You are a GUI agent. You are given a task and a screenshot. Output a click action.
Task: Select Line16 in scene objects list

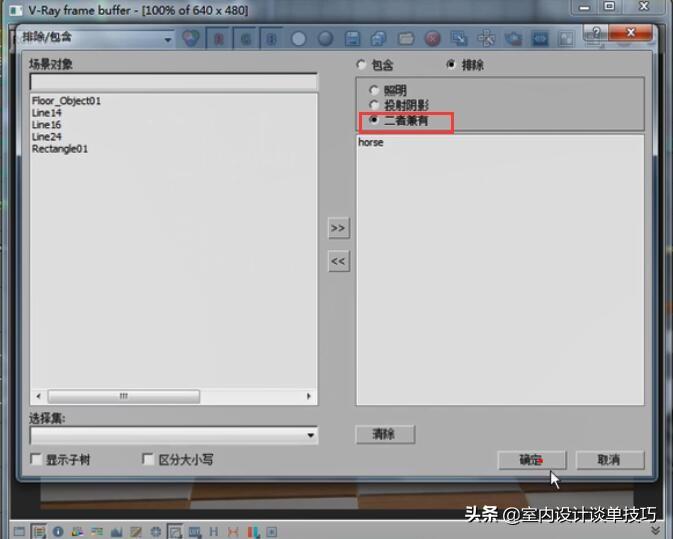(x=46, y=125)
